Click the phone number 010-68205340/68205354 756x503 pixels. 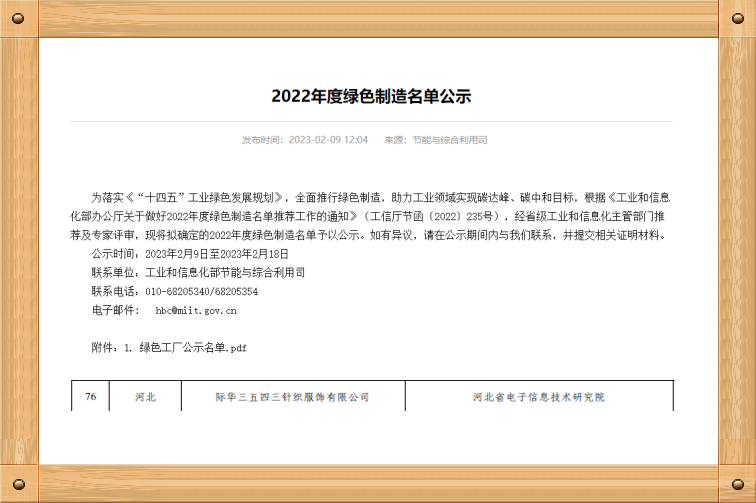click(202, 291)
